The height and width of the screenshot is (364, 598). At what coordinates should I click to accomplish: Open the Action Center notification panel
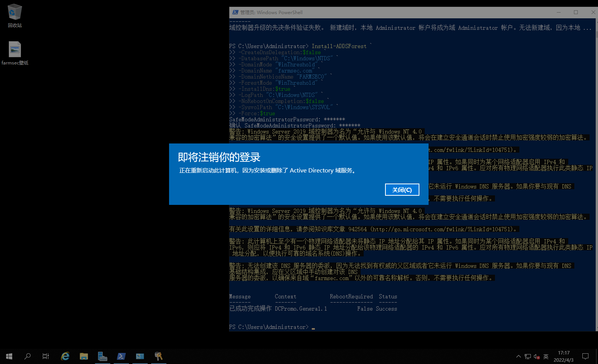pyautogui.click(x=585, y=356)
